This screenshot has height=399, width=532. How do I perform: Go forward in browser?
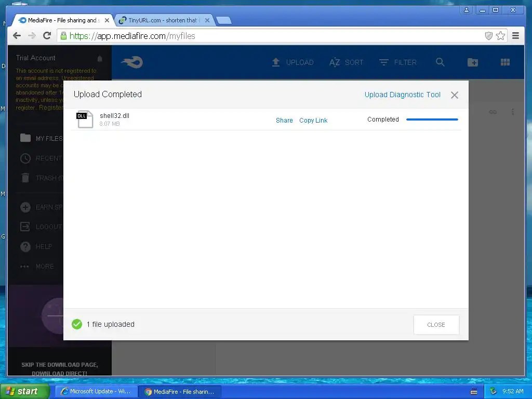coord(32,36)
